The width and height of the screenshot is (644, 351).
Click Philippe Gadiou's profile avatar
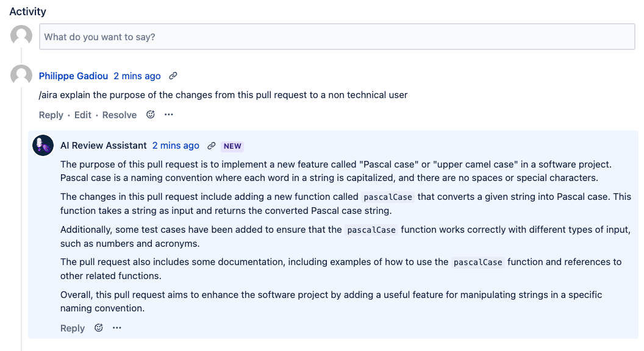21,76
